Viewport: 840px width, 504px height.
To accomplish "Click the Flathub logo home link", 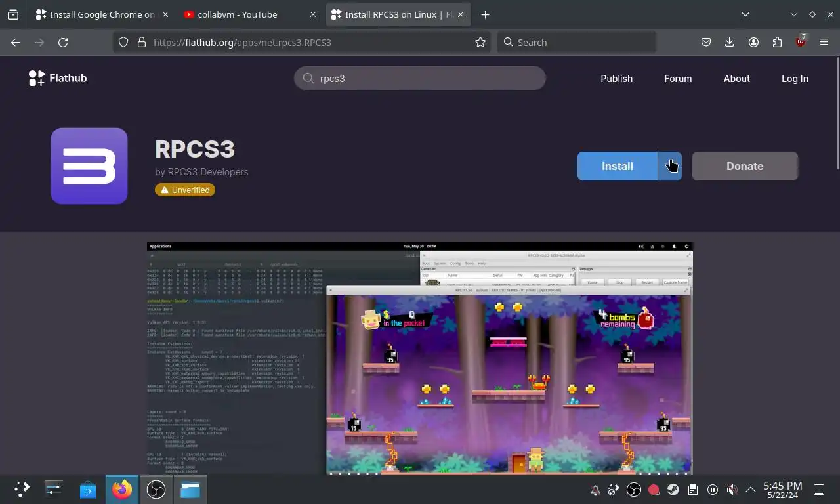I will coord(58,78).
